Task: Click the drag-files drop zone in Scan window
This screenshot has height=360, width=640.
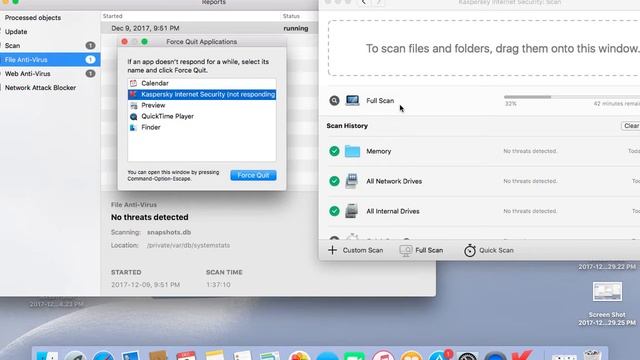Action: [484, 48]
